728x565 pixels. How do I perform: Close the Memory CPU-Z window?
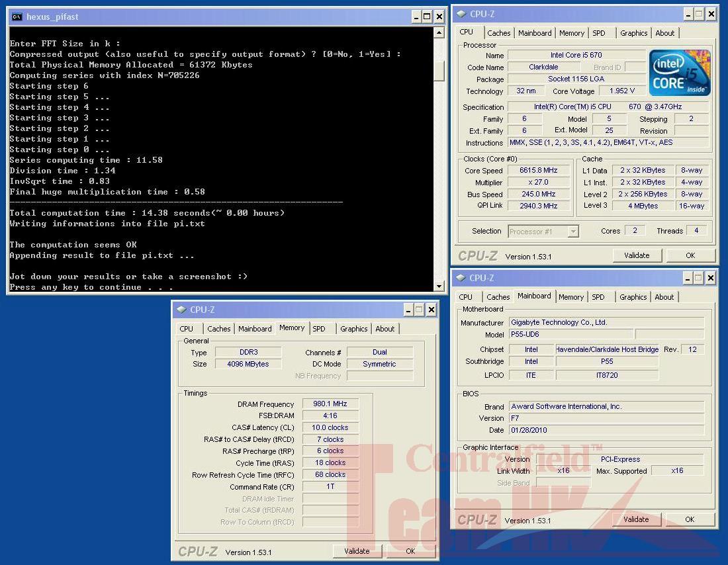point(432,310)
